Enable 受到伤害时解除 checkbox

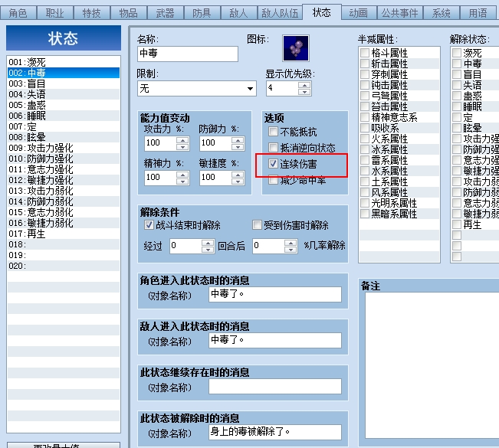pos(257,225)
